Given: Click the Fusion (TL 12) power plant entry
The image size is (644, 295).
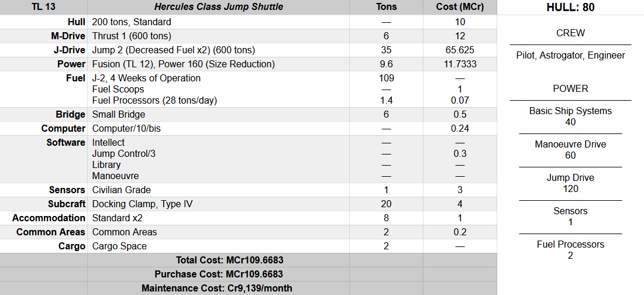Looking at the screenshot, I should pos(183,64).
